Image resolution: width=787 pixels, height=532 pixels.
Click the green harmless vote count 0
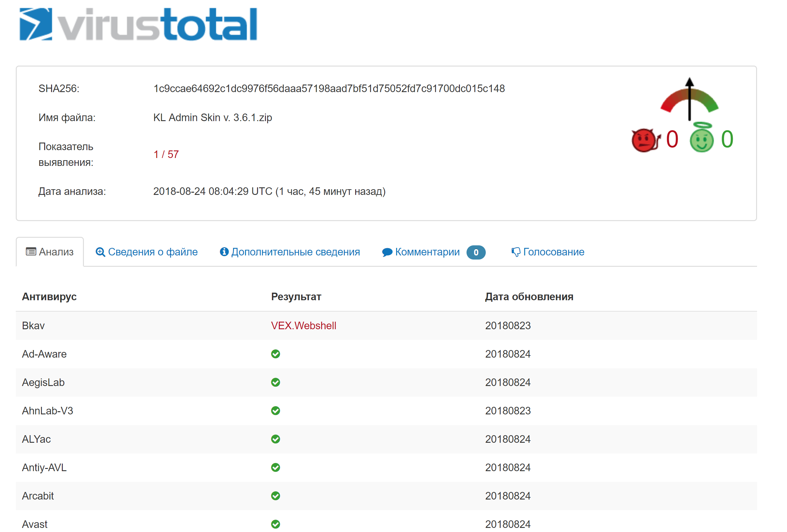(727, 139)
